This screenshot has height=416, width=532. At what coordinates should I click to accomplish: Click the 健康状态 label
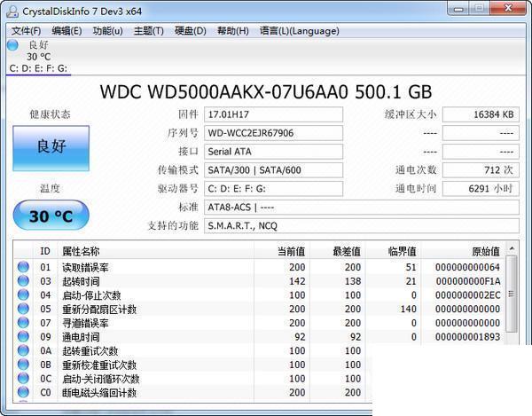tap(51, 114)
